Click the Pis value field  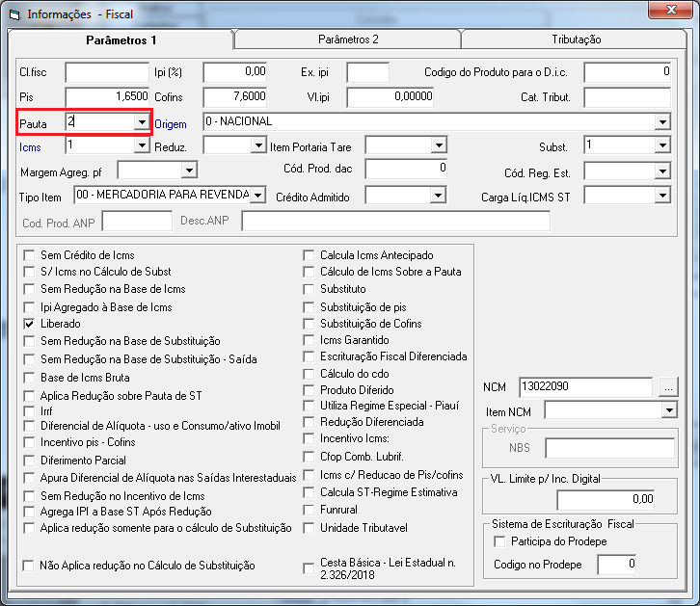(107, 97)
